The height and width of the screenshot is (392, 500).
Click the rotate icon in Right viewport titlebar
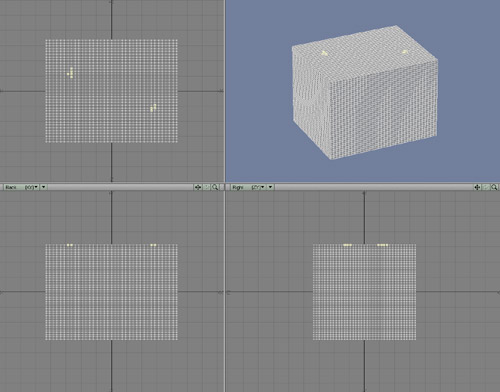tap(486, 187)
